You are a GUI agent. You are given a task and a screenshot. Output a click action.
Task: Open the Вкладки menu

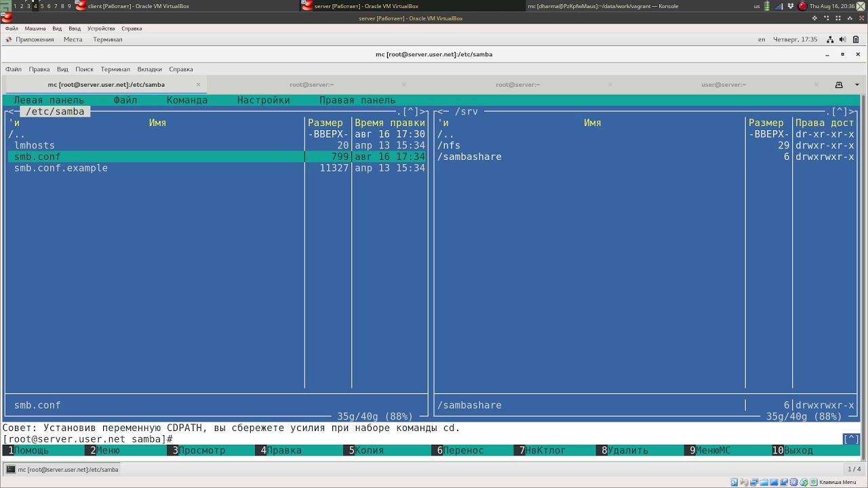pos(149,69)
